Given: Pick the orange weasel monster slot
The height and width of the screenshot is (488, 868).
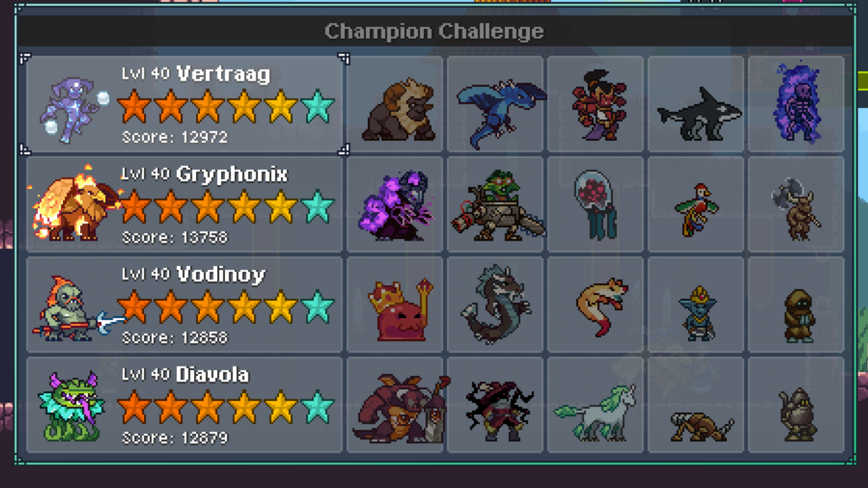Looking at the screenshot, I should 595,305.
